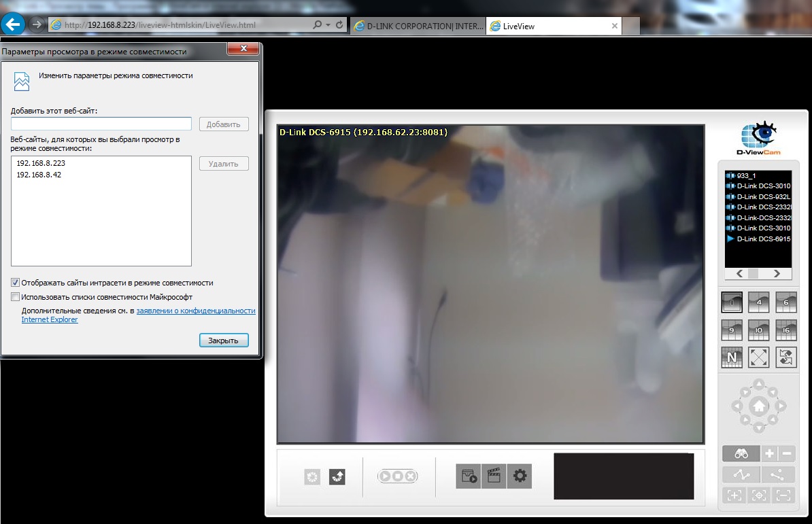Click the D-Link DCS-6915 live video feed
This screenshot has width=812, height=524.
[x=490, y=284]
